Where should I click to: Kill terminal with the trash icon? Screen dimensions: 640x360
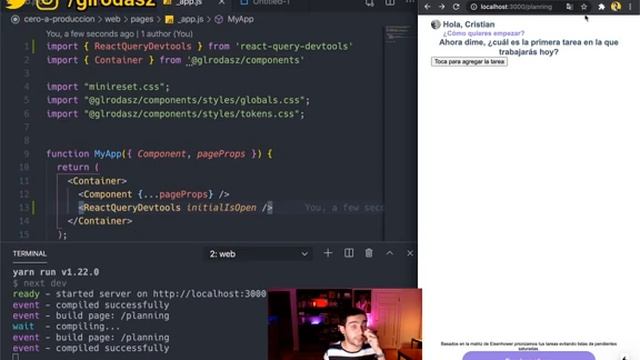pyautogui.click(x=369, y=253)
